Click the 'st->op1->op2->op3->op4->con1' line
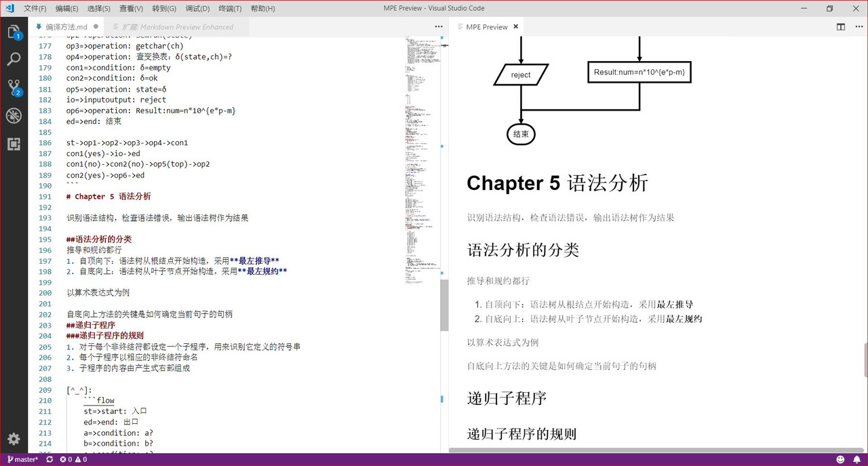Screen dimensions: 868x466 pos(127,143)
